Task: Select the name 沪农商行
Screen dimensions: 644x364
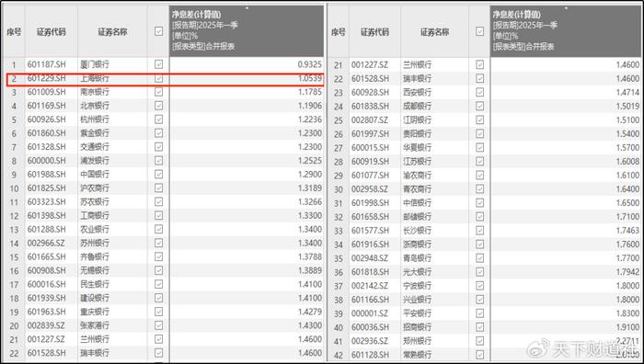Action: (x=95, y=188)
